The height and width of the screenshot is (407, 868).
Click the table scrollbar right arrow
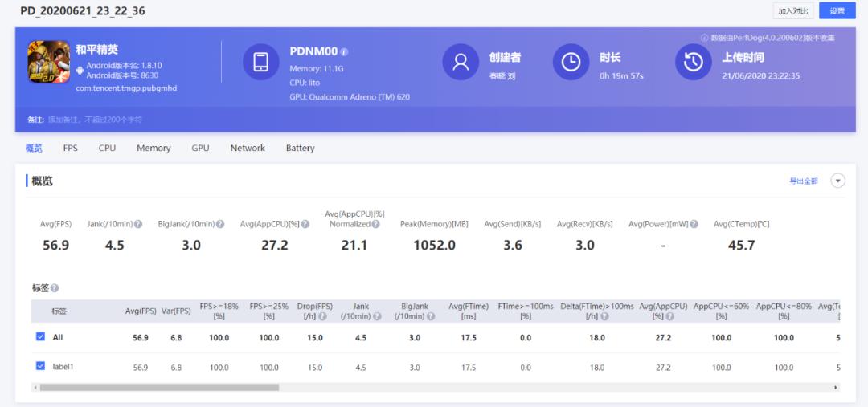tap(836, 388)
